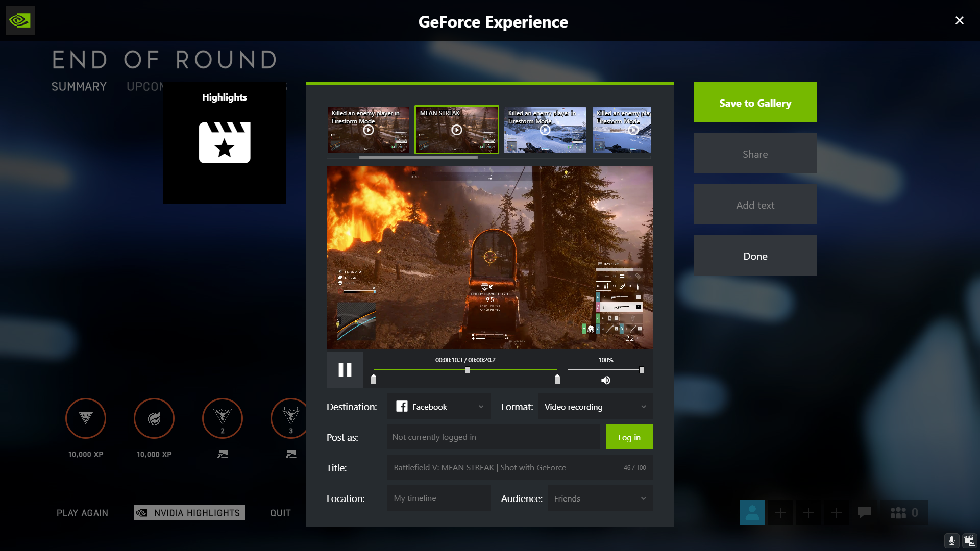
Task: Click Save to Gallery button
Action: (755, 102)
